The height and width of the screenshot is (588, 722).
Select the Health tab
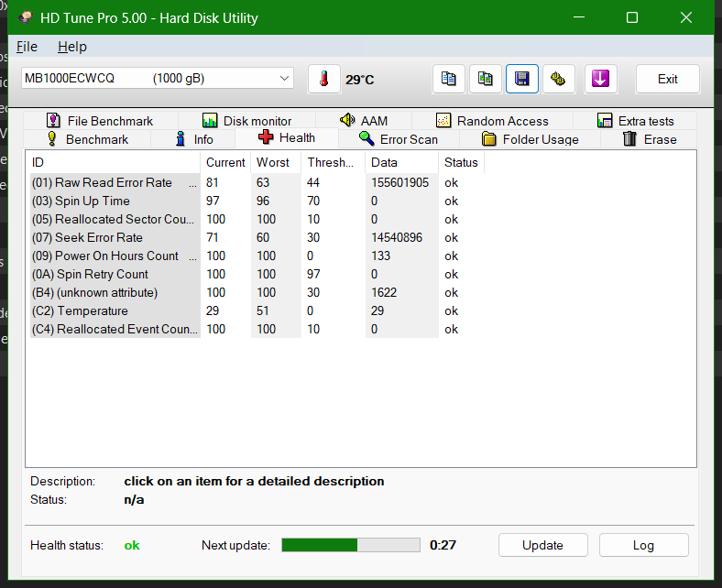287,137
